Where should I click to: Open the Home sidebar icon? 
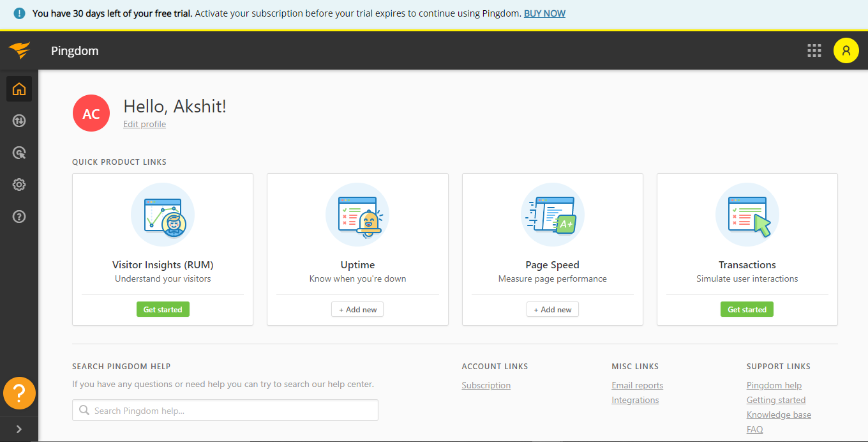pyautogui.click(x=19, y=89)
